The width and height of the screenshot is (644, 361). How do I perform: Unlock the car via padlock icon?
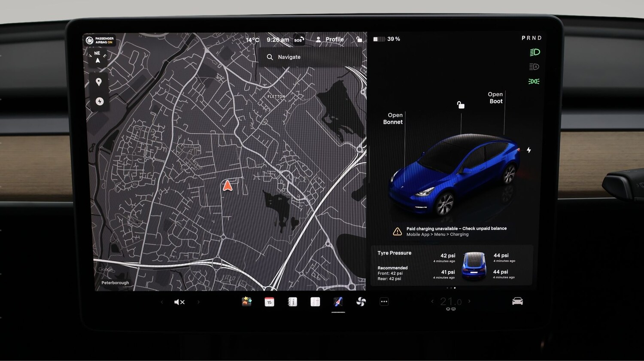pyautogui.click(x=359, y=39)
